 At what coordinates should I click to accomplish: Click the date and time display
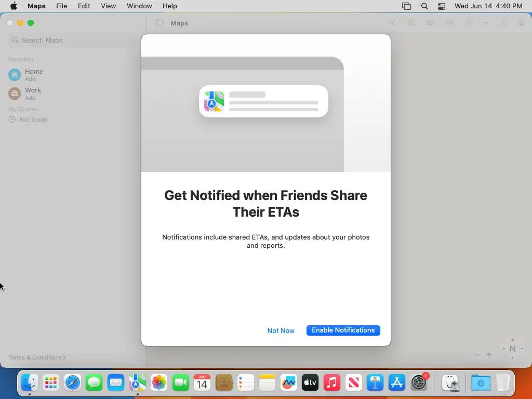coord(488,6)
